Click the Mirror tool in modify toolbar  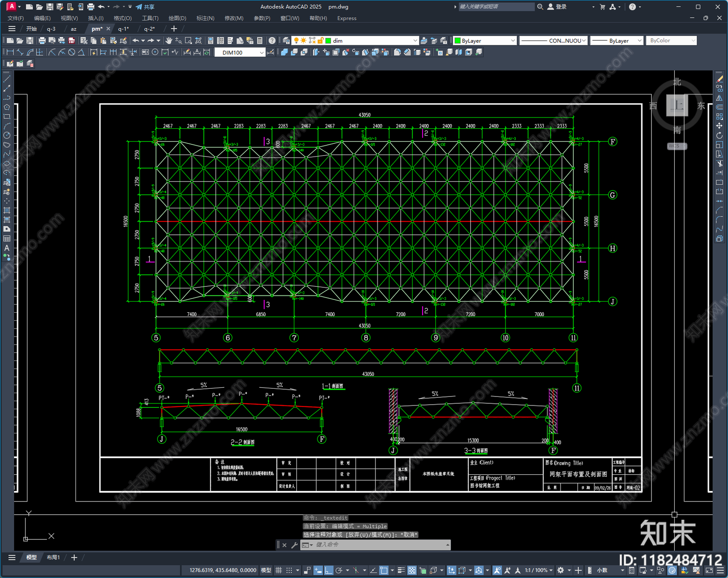coord(719,98)
